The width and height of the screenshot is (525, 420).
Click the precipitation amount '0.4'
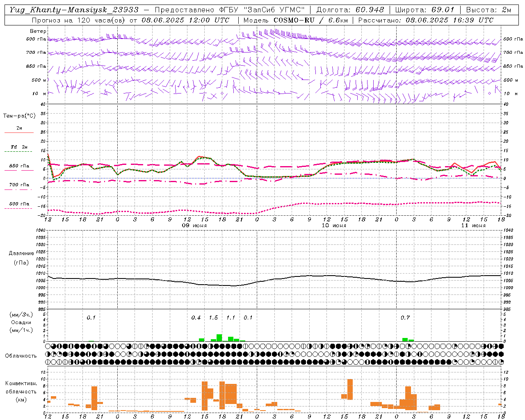pos(196,318)
